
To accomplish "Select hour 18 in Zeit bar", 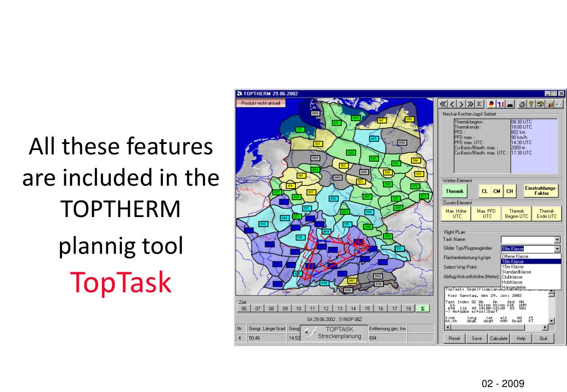I will tap(408, 308).
